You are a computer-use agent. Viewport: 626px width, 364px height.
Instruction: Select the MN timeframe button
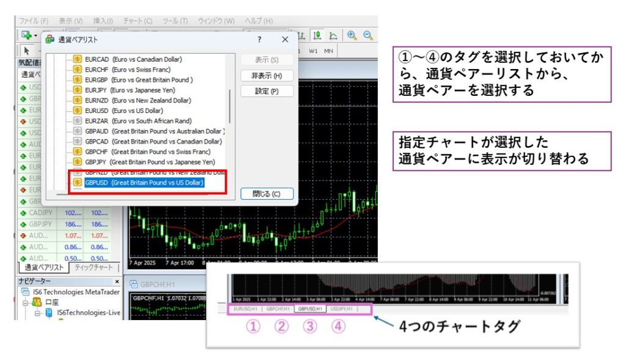[x=329, y=51]
